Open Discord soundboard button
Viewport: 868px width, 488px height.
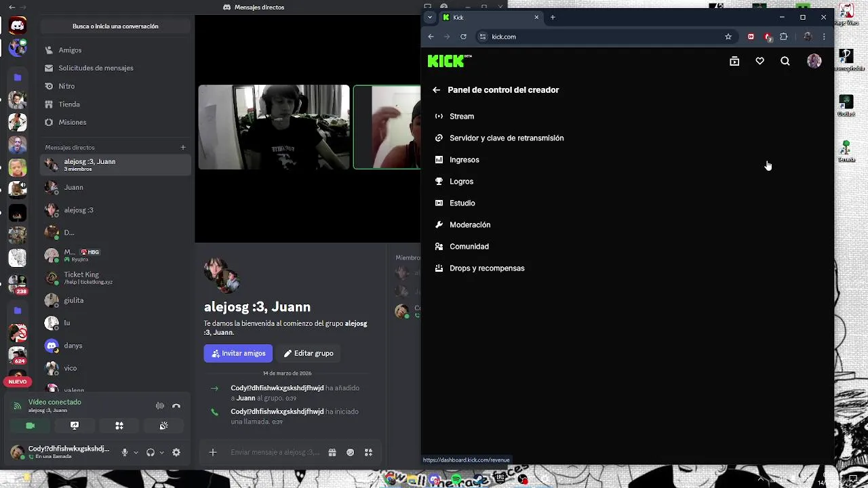163,426
